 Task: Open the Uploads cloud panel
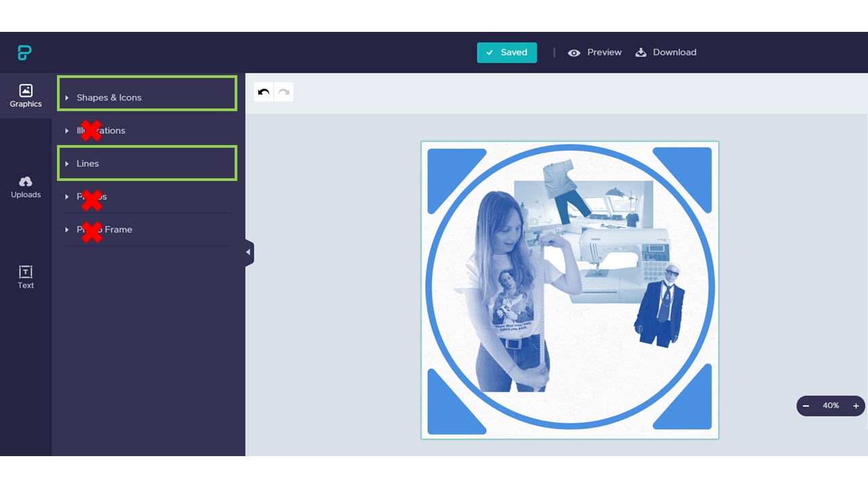pyautogui.click(x=26, y=186)
